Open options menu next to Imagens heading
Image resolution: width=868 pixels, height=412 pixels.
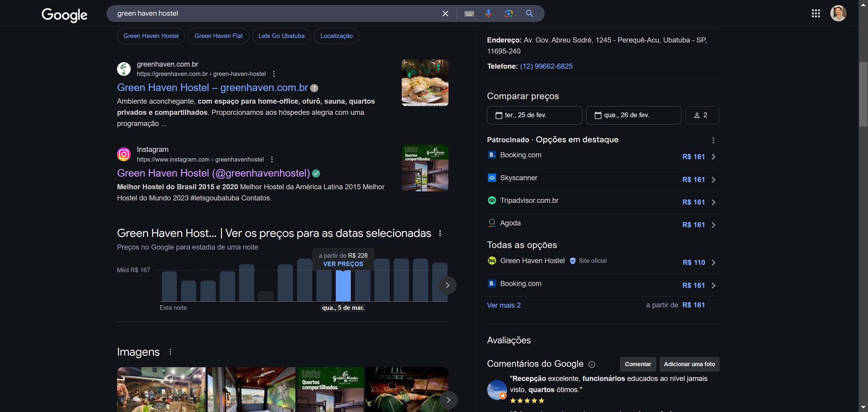pos(170,352)
